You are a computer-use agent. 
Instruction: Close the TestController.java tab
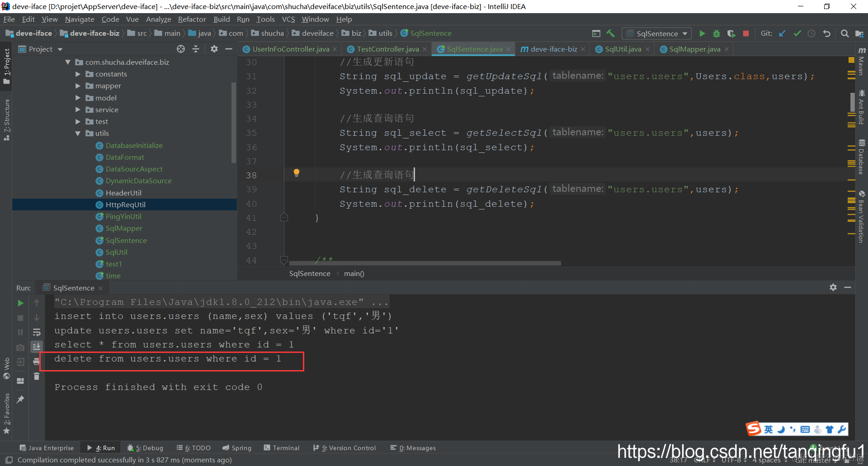(x=425, y=49)
